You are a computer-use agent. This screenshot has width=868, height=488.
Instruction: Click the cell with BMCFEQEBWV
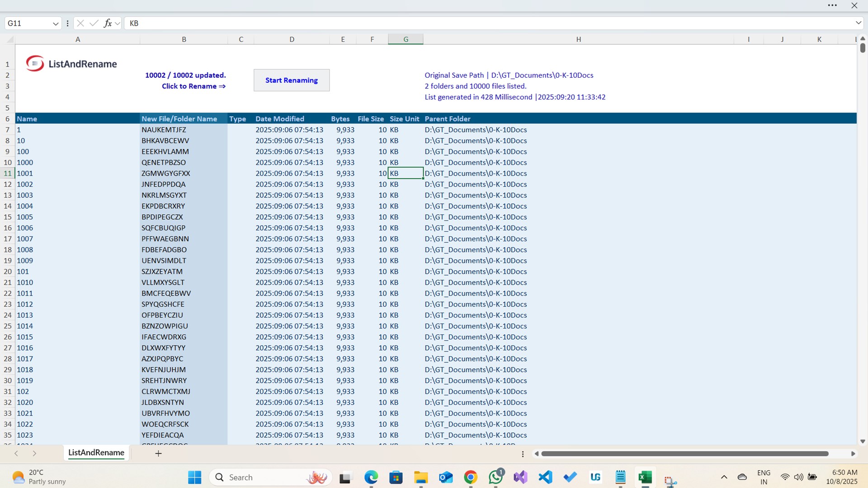(184, 293)
